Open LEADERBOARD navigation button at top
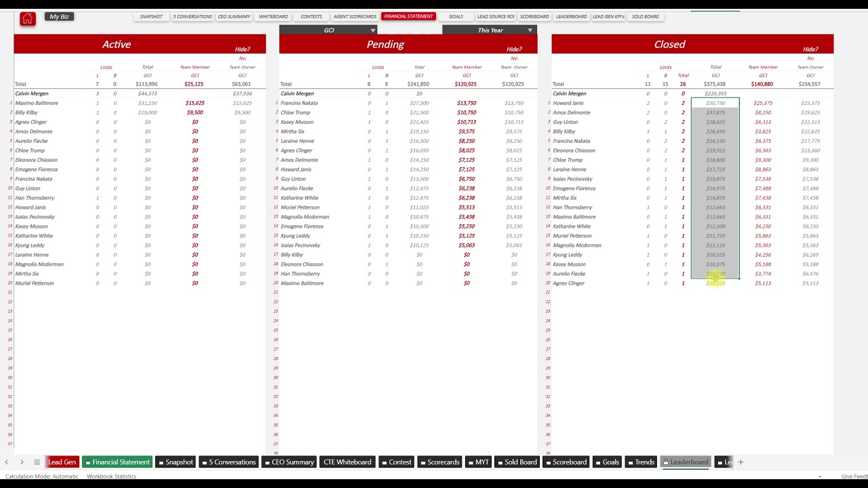 coord(572,16)
